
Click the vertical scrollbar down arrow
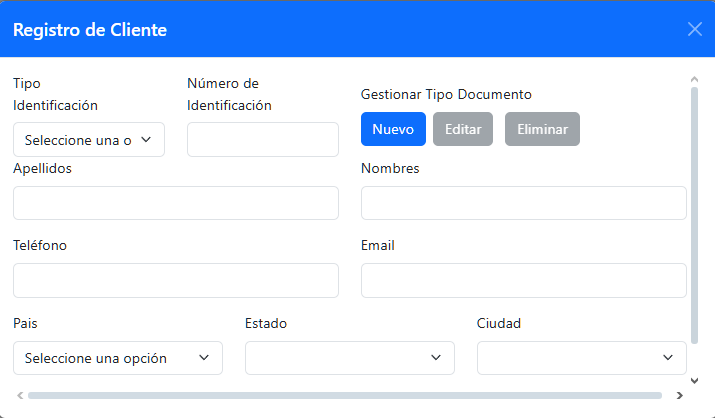tap(694, 381)
